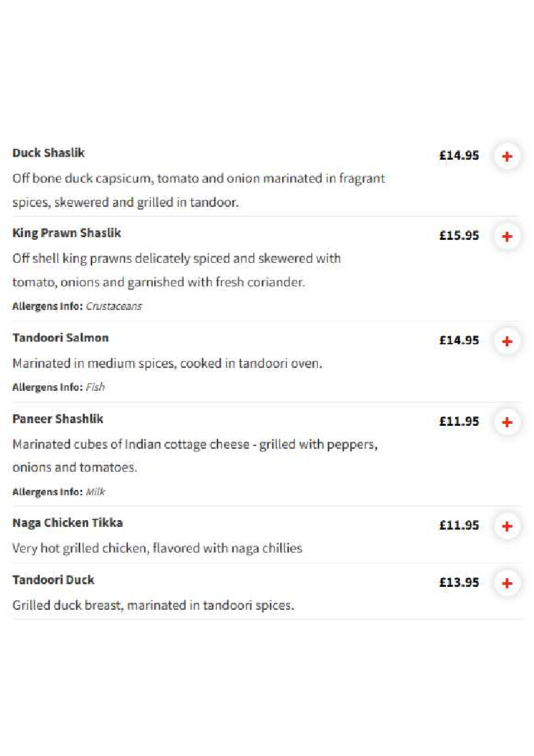Image resolution: width=534 pixels, height=756 pixels.
Task: Select the Paneer Shashlik heading
Action: click(58, 418)
